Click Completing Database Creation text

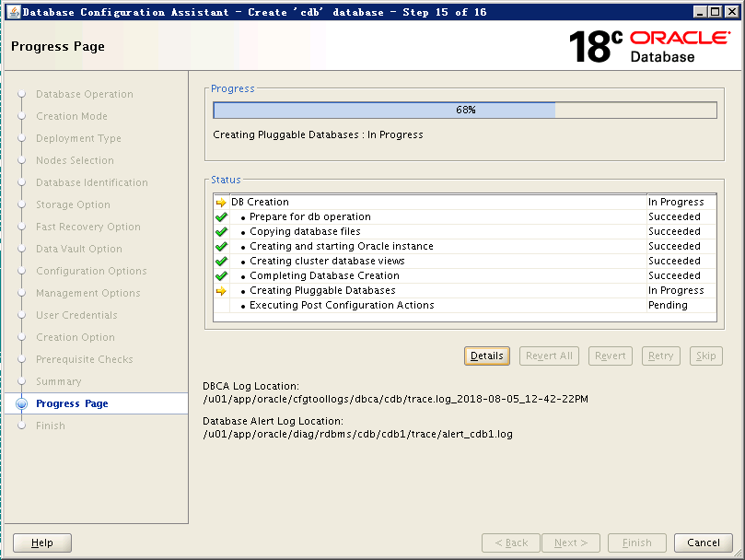tap(324, 275)
